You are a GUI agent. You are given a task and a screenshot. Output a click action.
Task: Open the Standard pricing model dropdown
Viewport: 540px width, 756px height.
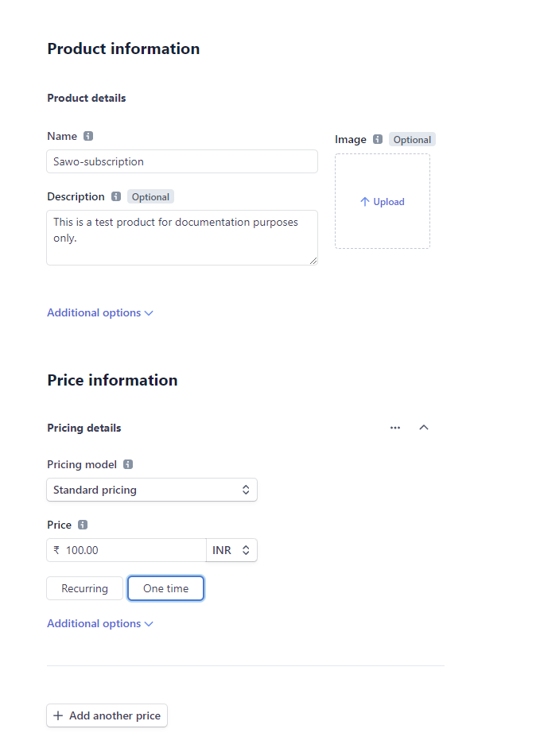[x=151, y=490]
